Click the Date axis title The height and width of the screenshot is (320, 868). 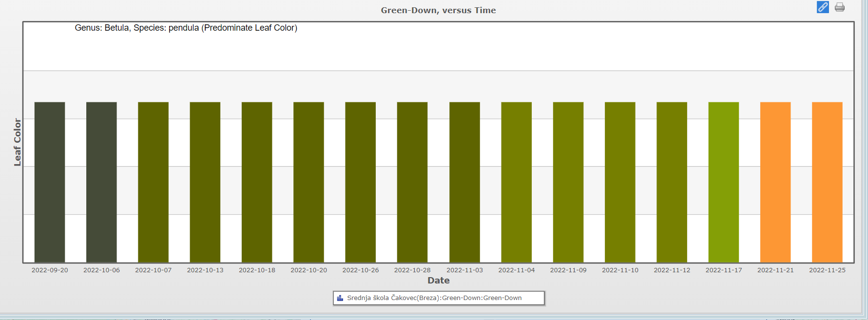point(438,281)
